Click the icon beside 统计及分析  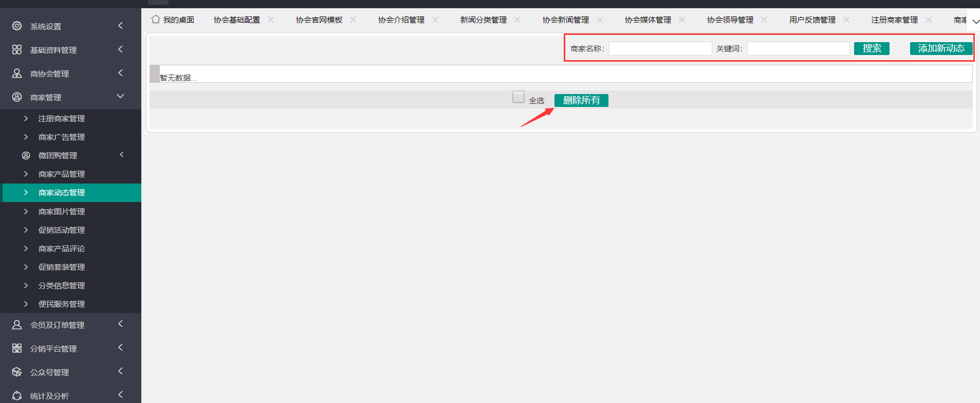pos(17,396)
